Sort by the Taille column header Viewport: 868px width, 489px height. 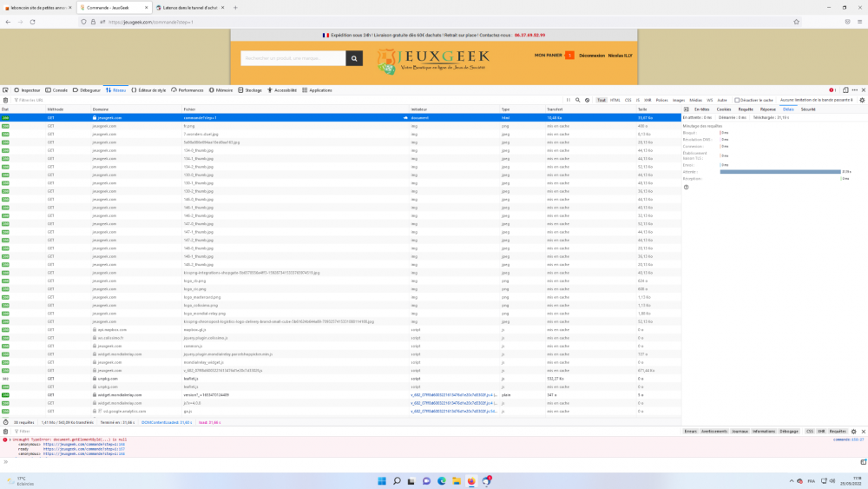(x=658, y=109)
